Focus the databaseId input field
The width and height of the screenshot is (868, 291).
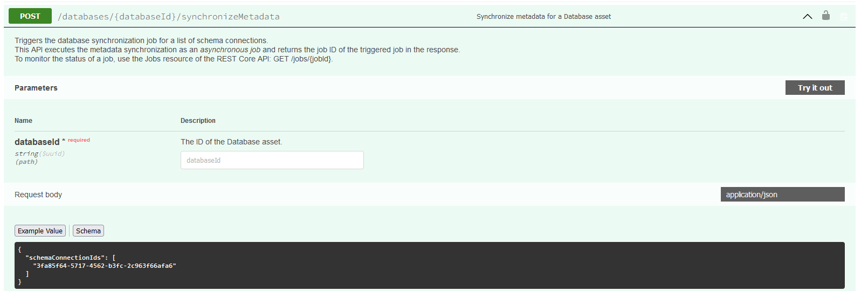coord(272,160)
